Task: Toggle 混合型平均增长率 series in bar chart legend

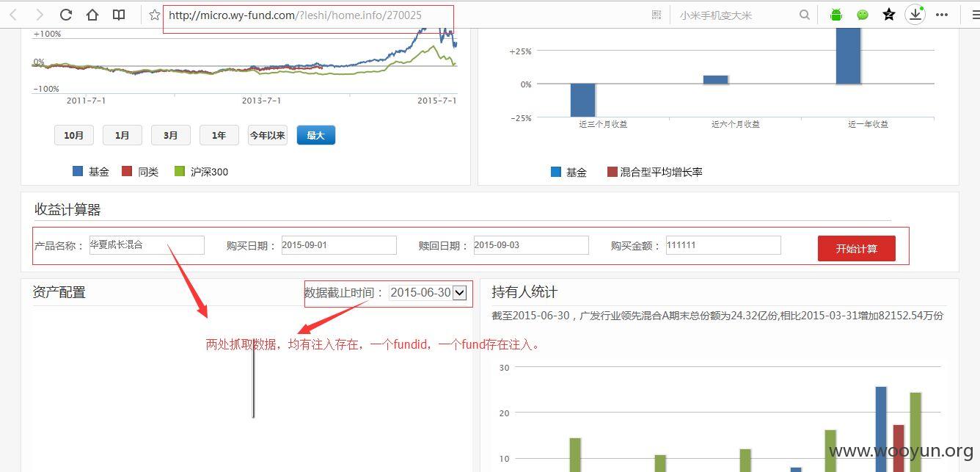Action: [x=655, y=172]
